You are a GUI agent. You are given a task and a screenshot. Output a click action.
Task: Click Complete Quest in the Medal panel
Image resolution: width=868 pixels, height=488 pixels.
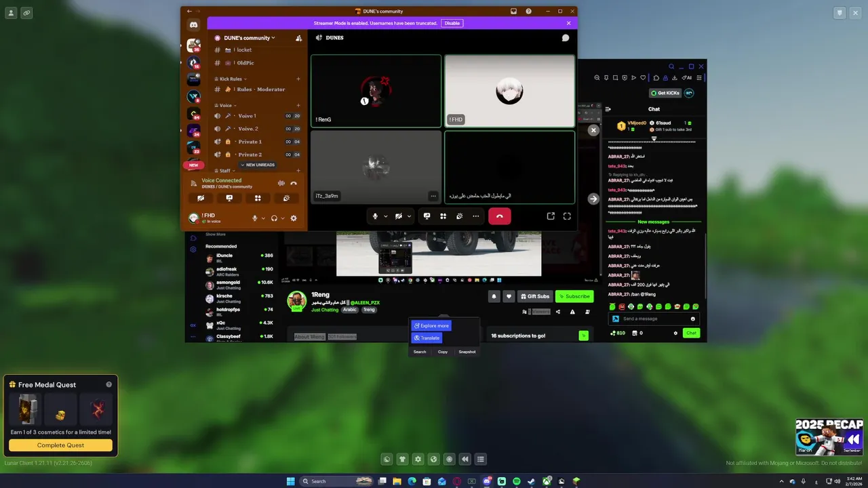(60, 445)
